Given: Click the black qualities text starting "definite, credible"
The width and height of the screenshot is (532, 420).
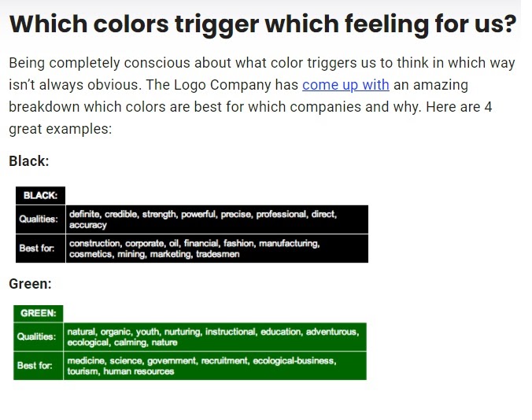Looking at the screenshot, I should click(202, 219).
